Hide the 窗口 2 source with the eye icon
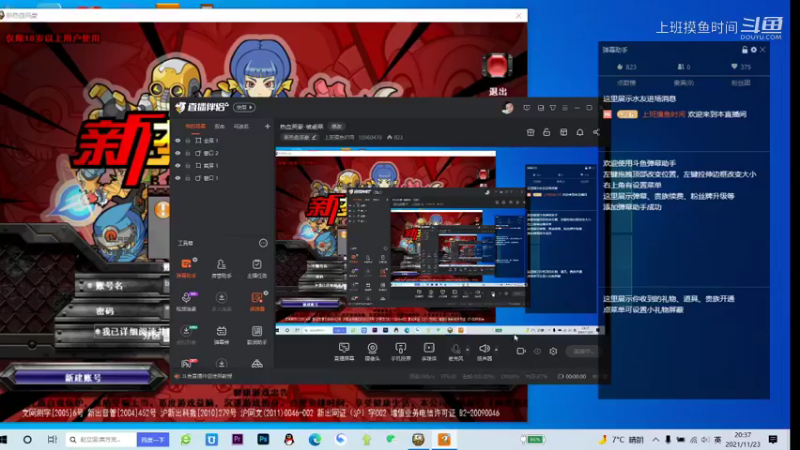Viewport: 800px width, 450px height. coord(178,153)
